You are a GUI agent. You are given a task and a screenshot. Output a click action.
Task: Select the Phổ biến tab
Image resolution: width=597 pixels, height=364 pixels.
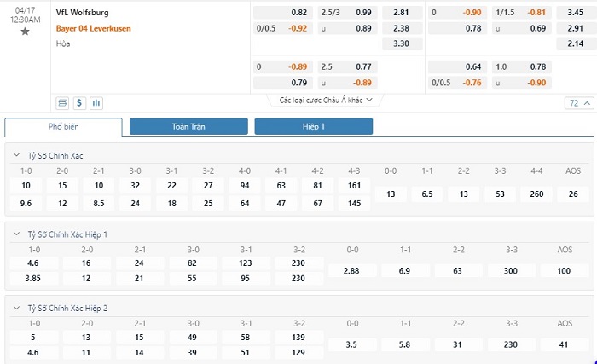pos(64,126)
